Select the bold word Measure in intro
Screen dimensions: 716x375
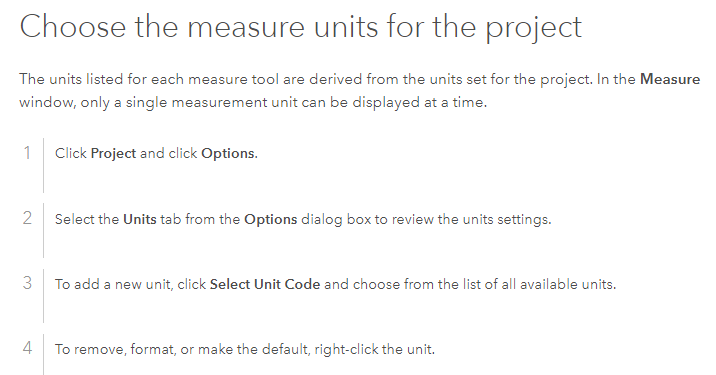(x=670, y=79)
